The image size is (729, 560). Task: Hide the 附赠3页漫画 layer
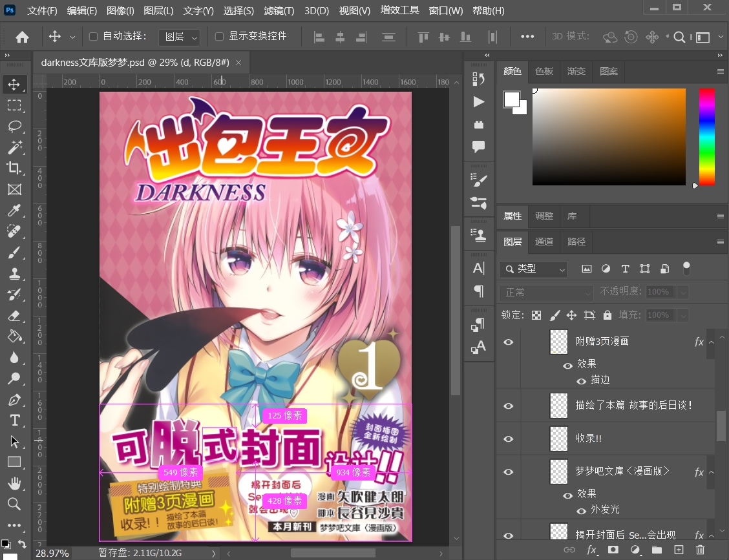pos(509,342)
